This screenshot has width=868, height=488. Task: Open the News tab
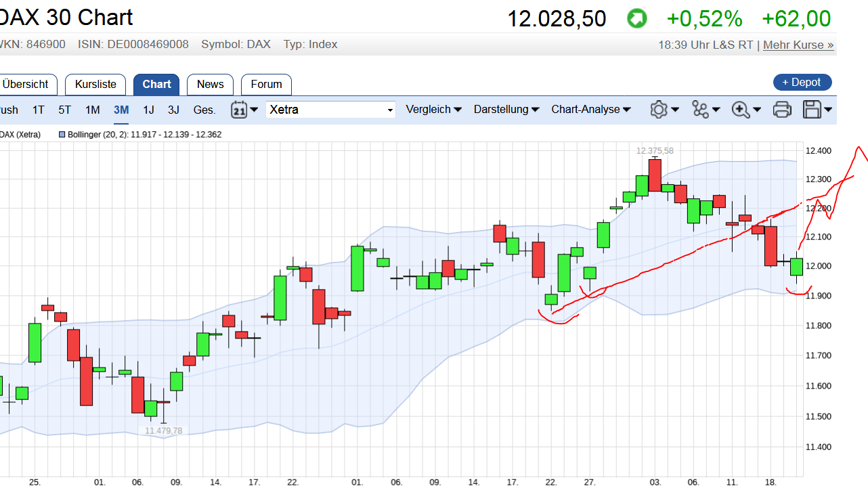click(210, 85)
